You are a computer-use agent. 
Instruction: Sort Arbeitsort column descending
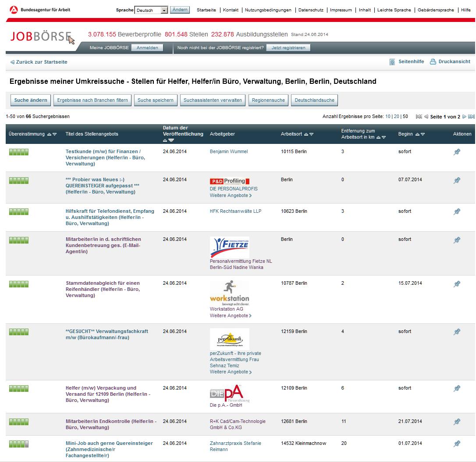tap(312, 134)
